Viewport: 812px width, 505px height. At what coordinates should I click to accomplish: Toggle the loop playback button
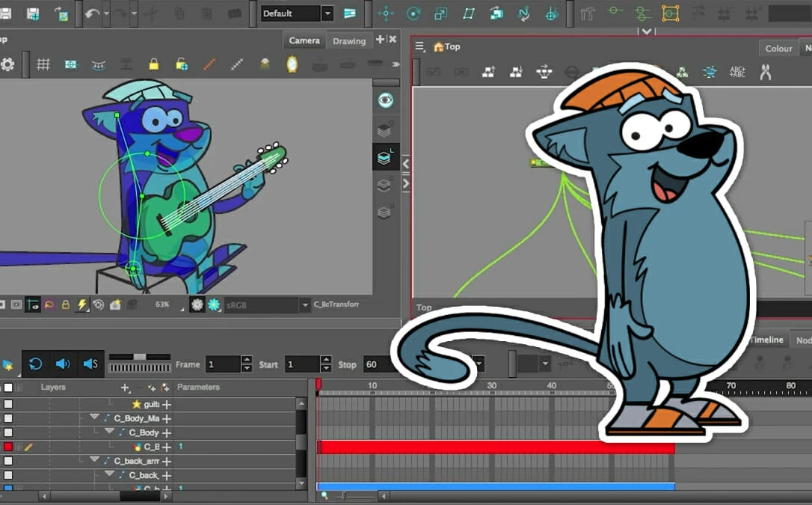coord(35,364)
